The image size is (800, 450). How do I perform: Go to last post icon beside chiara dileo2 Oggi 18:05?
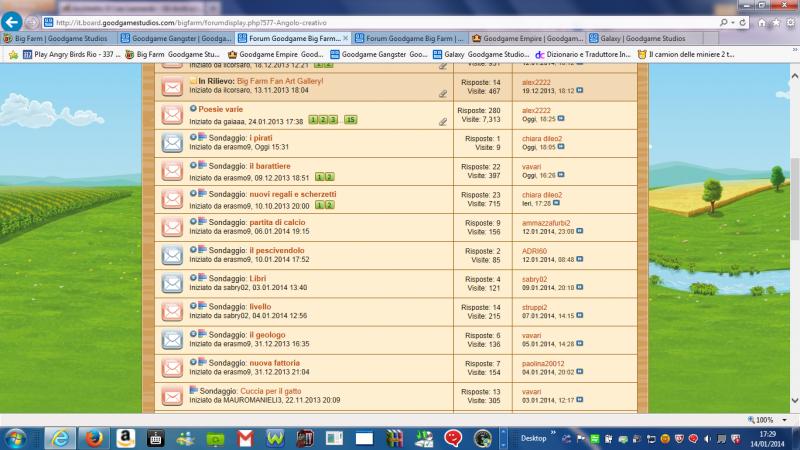[x=561, y=146]
